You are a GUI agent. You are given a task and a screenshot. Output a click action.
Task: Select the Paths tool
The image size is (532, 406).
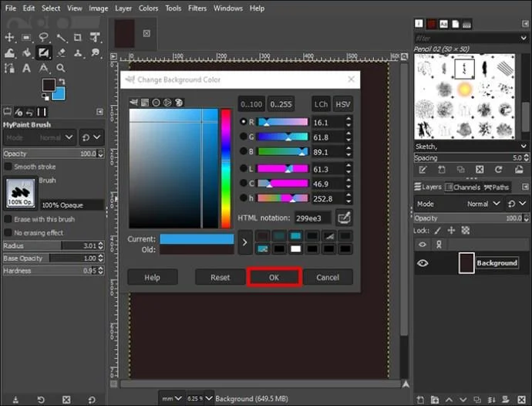coord(9,68)
